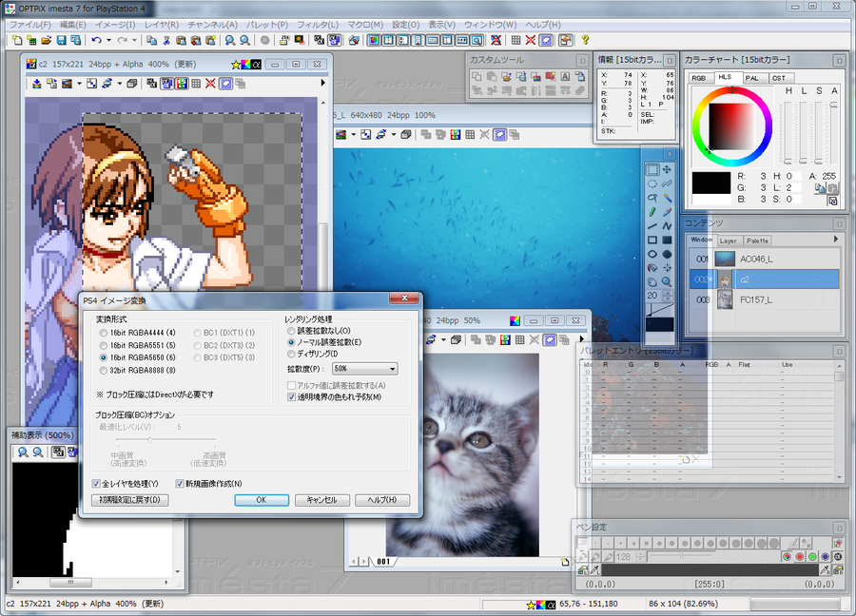Create a new image from main toolbar

[x=17, y=40]
